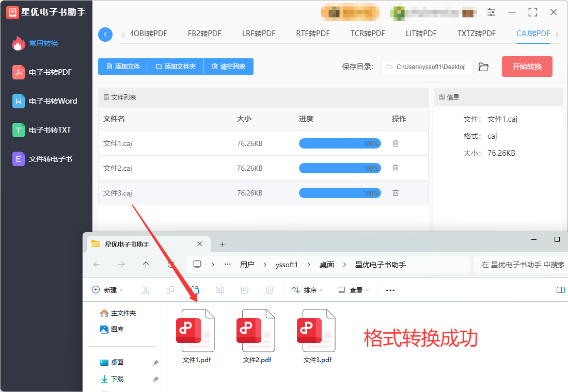Switch to the TXTZ转PDF tab
568x392 pixels.
(x=477, y=34)
